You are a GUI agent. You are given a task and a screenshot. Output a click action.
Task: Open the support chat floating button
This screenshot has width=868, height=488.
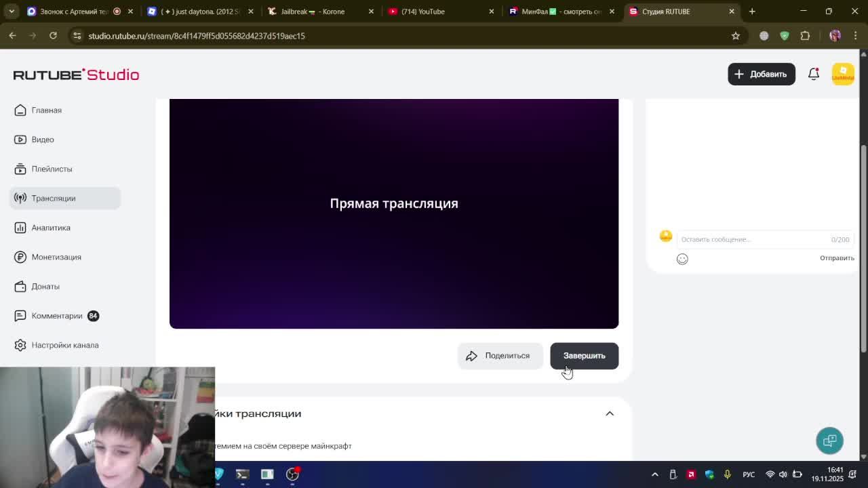(829, 441)
